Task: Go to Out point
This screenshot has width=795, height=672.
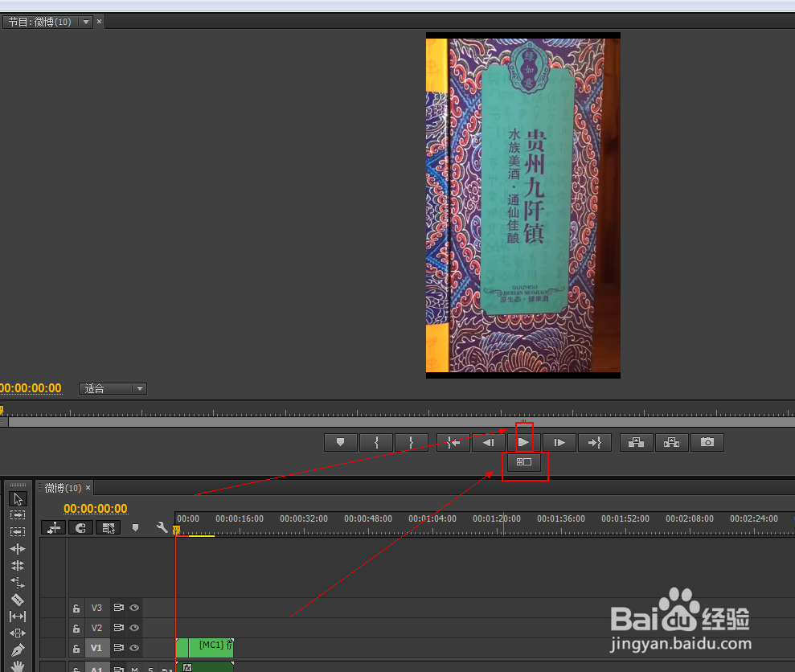Action: click(595, 443)
